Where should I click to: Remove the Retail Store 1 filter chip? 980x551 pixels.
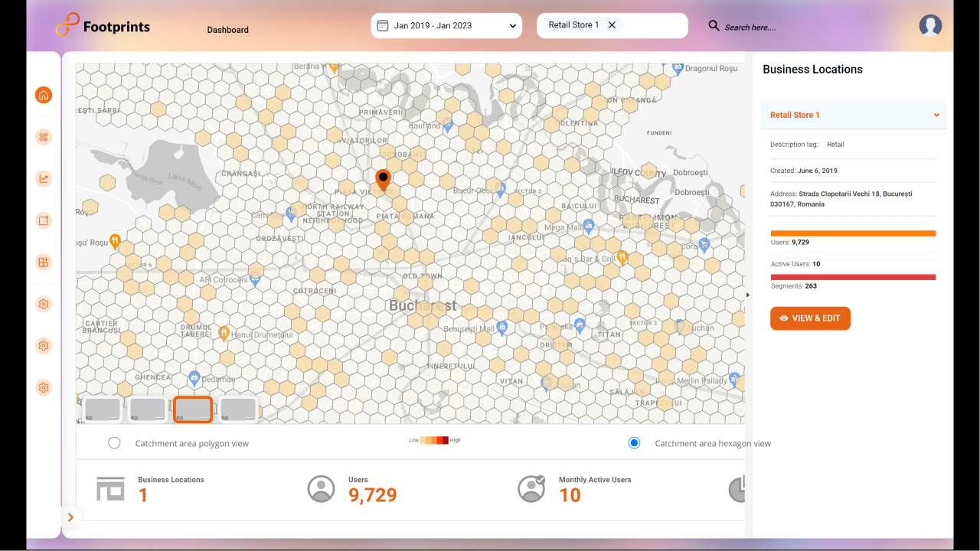click(612, 24)
